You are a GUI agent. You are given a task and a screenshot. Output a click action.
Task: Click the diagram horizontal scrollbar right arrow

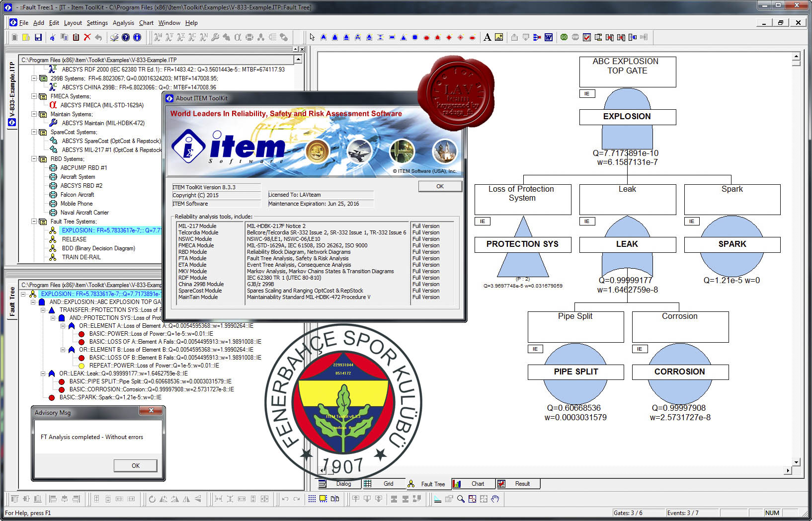coord(788,470)
